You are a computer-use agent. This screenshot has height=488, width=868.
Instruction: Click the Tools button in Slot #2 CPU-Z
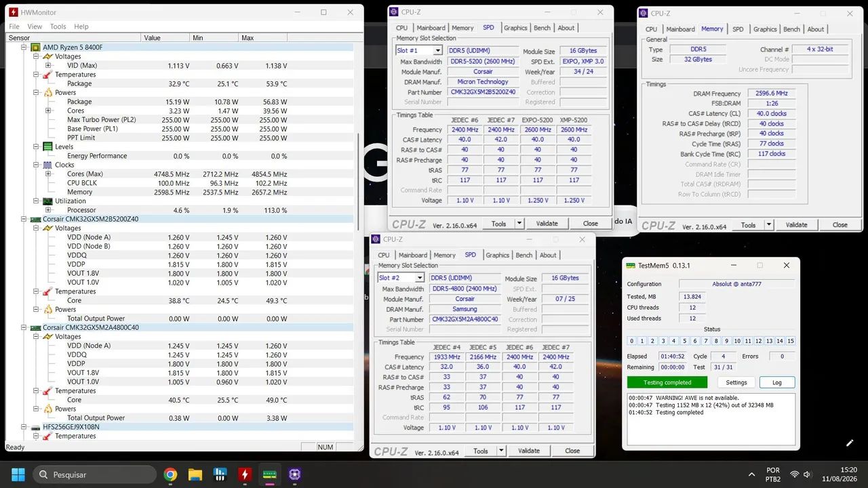click(x=481, y=451)
